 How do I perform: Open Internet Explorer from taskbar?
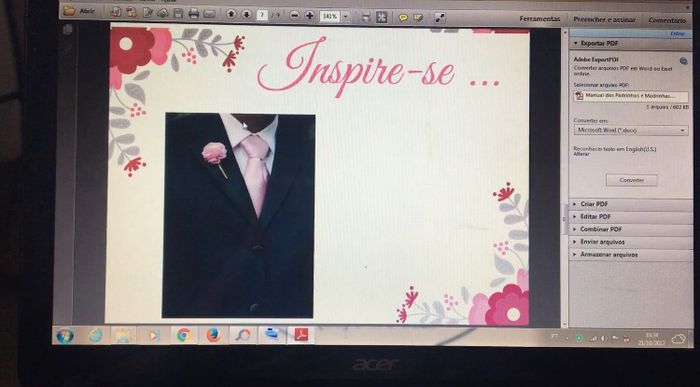pos(95,335)
